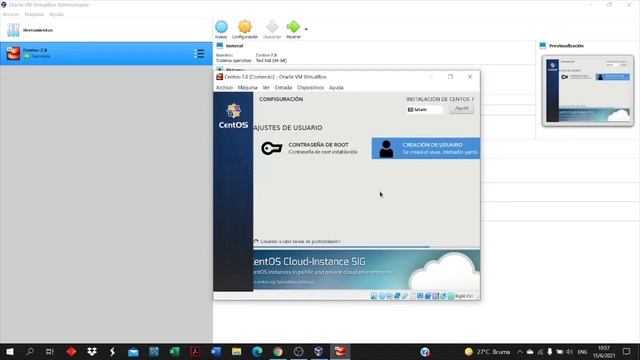Click the General section header
The image size is (640, 360).
click(x=234, y=46)
